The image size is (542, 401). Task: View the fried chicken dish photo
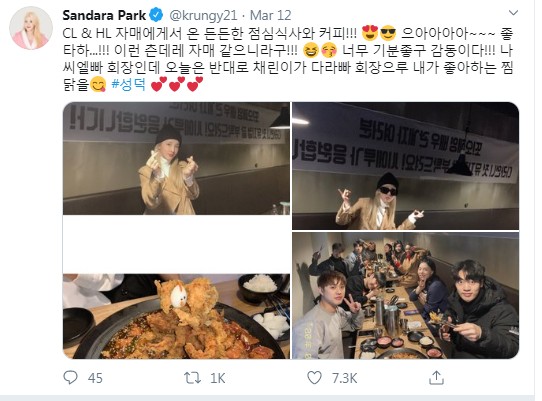(176, 316)
